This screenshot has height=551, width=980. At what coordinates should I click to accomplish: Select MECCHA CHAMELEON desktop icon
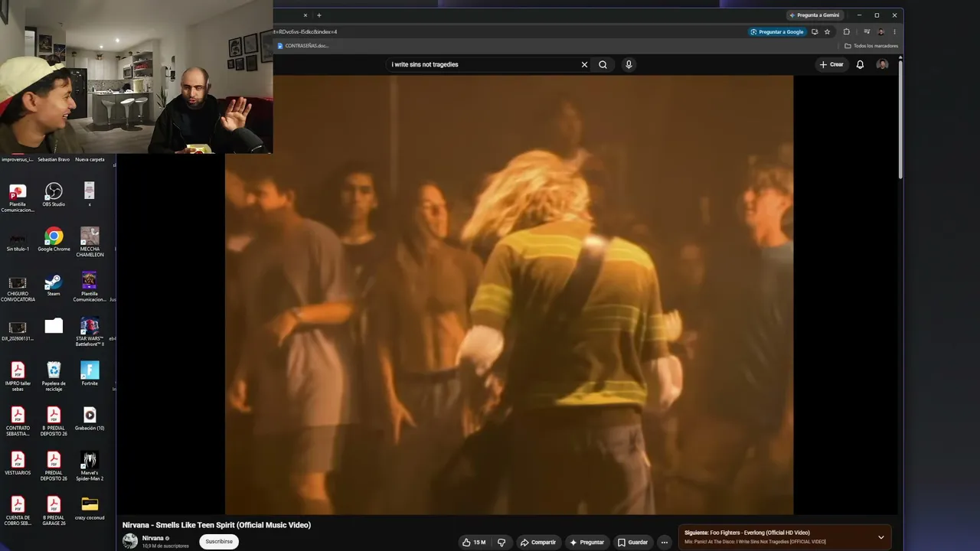point(90,242)
